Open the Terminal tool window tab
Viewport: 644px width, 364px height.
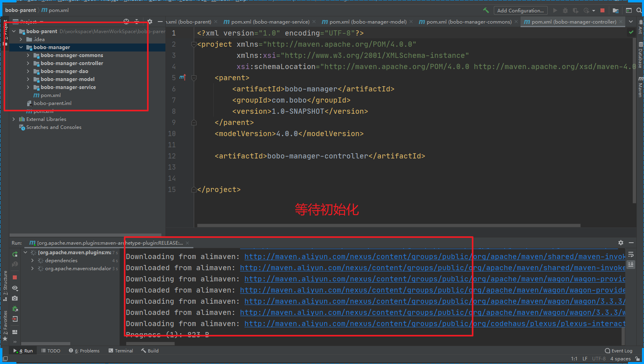coord(121,351)
